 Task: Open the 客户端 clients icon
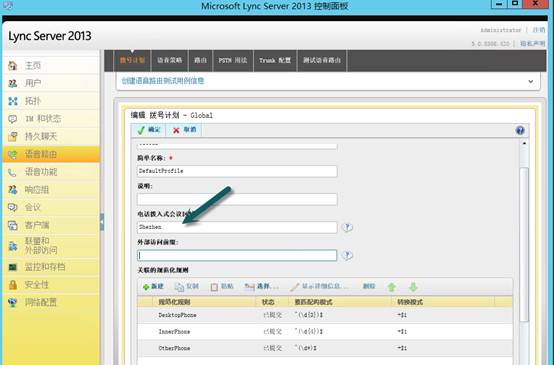point(13,225)
